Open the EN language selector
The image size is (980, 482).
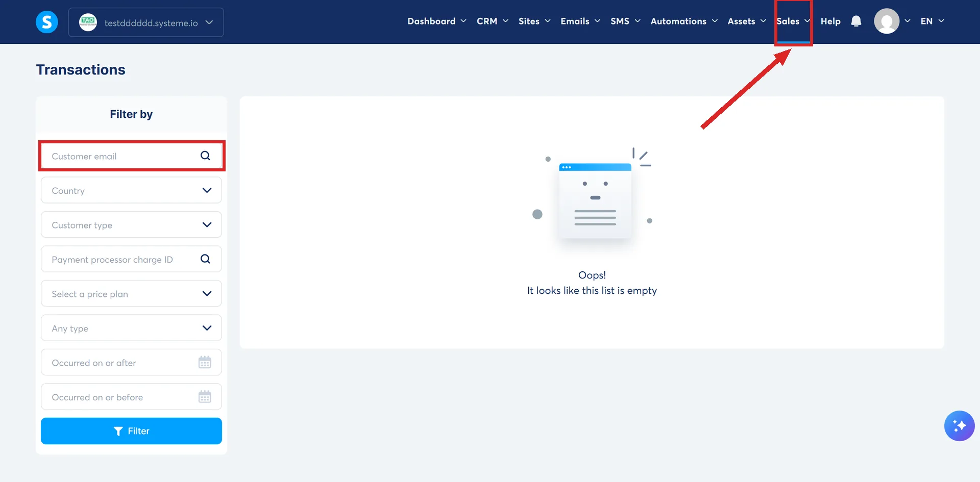[x=932, y=21]
